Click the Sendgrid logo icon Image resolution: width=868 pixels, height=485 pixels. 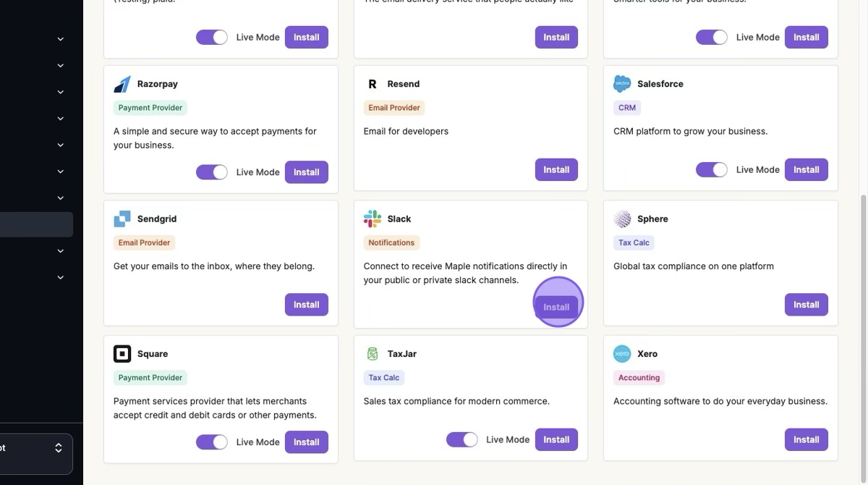[122, 219]
